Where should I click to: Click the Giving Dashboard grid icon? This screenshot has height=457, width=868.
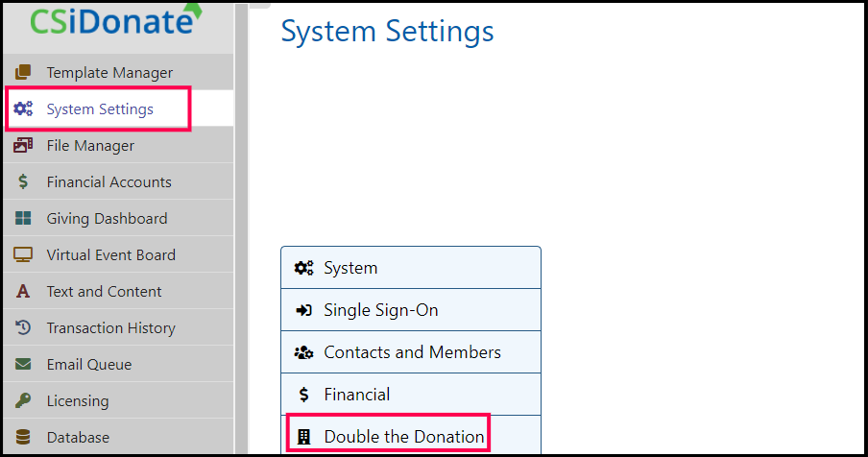tap(24, 219)
